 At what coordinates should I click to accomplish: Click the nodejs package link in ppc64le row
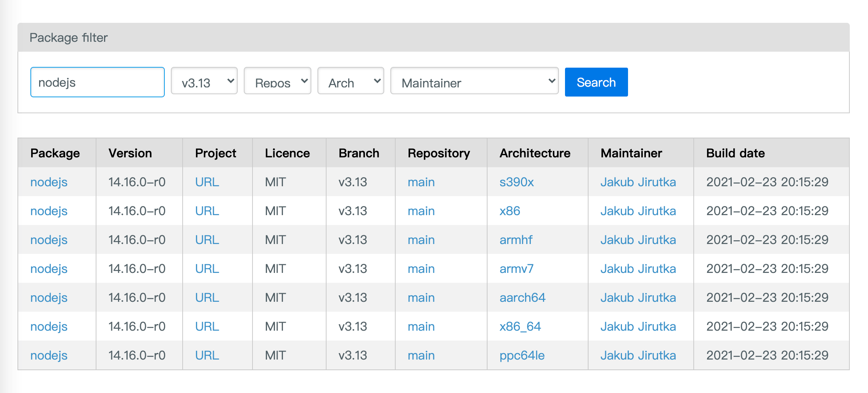click(x=49, y=355)
